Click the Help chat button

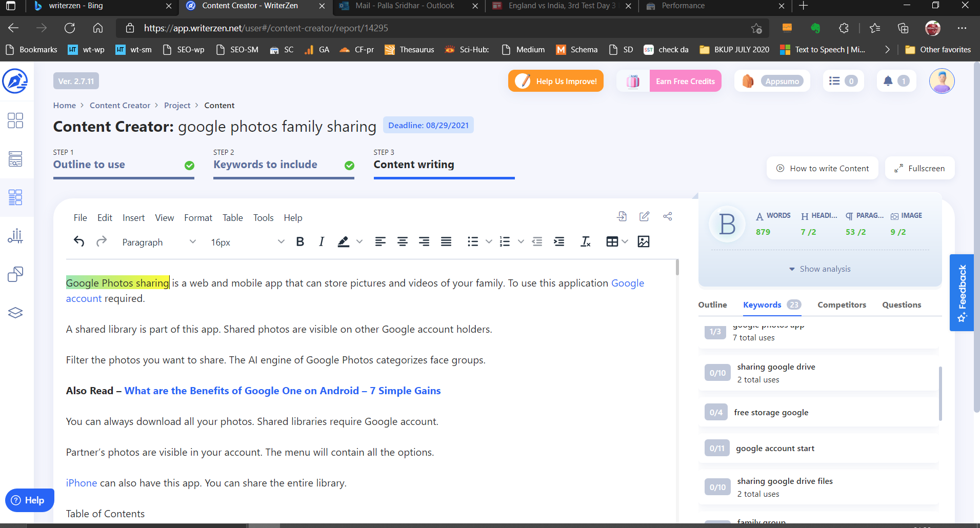pos(29,500)
